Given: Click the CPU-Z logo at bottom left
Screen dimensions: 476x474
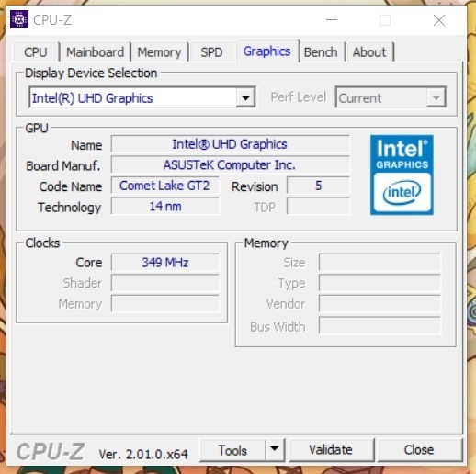Looking at the screenshot, I should coord(51,452).
